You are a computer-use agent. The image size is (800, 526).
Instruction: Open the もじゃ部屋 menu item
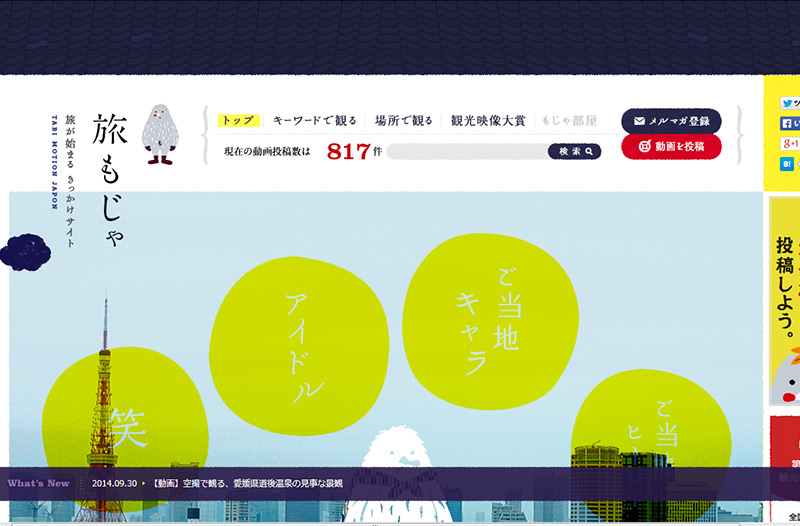[x=569, y=120]
